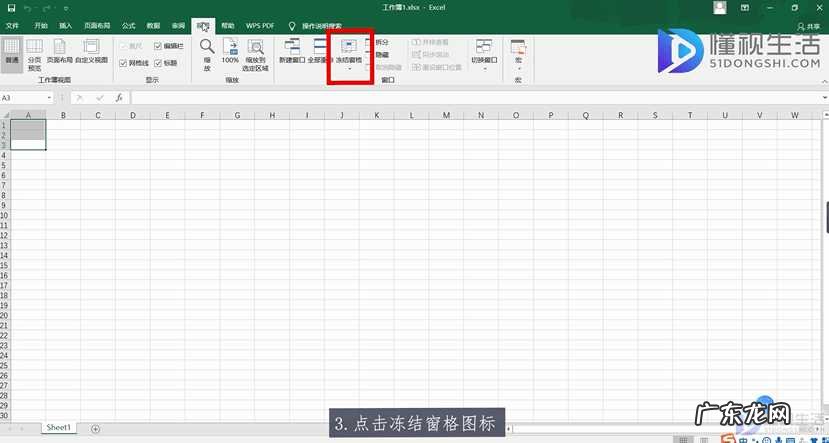Click Arrange All windows (全部重排)
This screenshot has width=829, height=443.
(318, 51)
